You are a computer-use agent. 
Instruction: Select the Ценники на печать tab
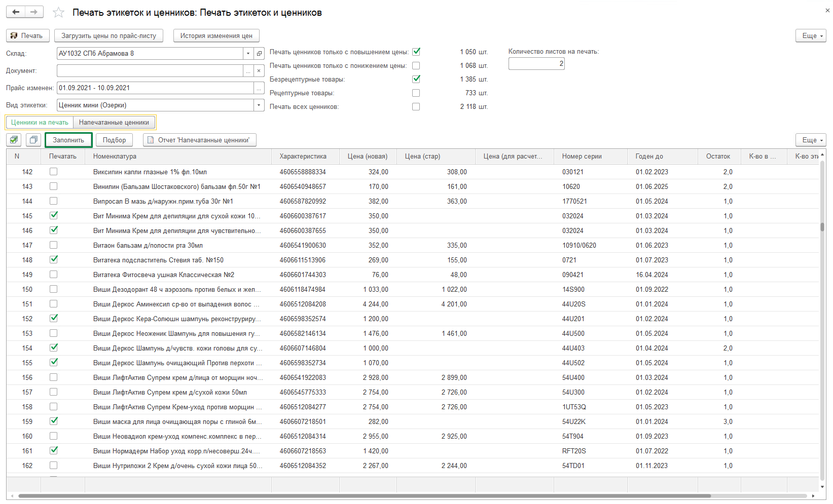[x=40, y=122]
